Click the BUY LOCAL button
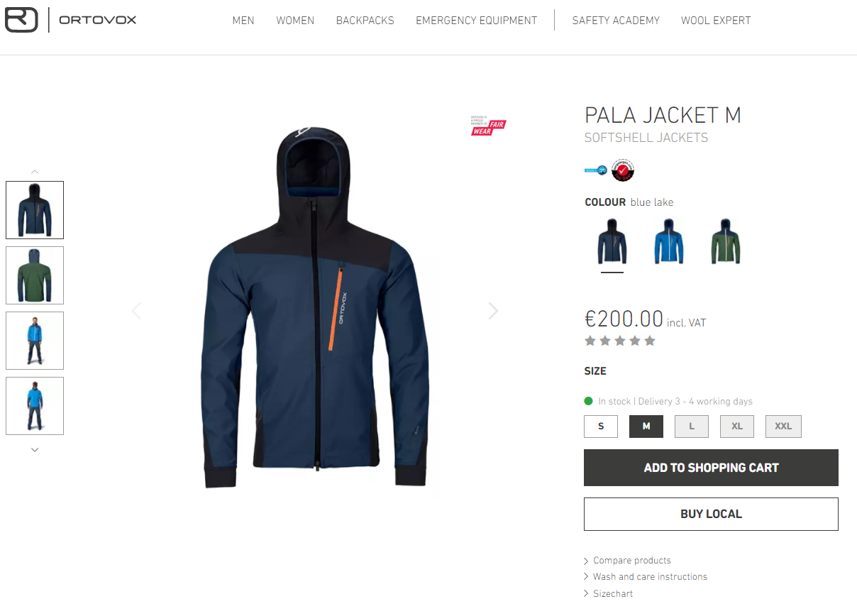857x616 pixels. coord(711,514)
